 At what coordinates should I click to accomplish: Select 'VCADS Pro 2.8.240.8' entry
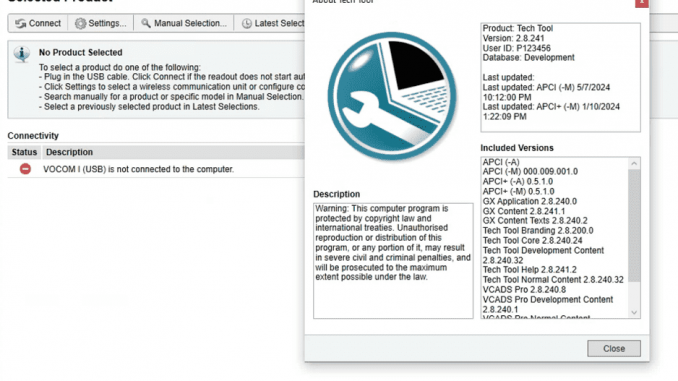pos(524,289)
